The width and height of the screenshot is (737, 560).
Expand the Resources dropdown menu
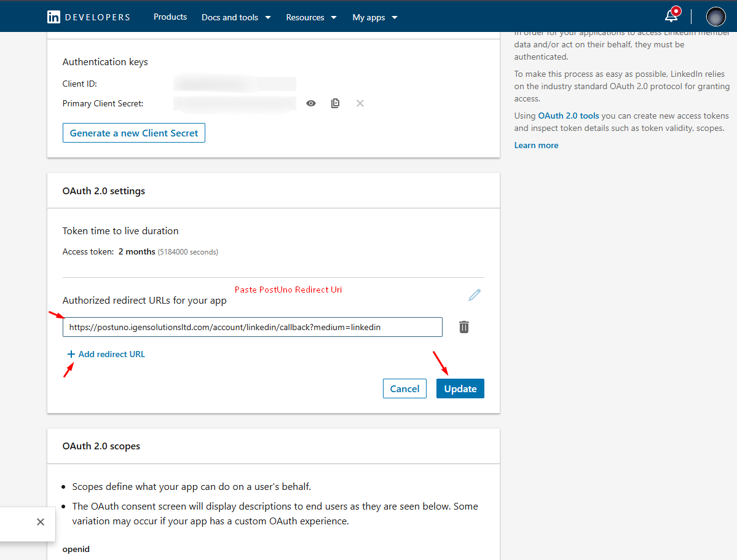(311, 17)
